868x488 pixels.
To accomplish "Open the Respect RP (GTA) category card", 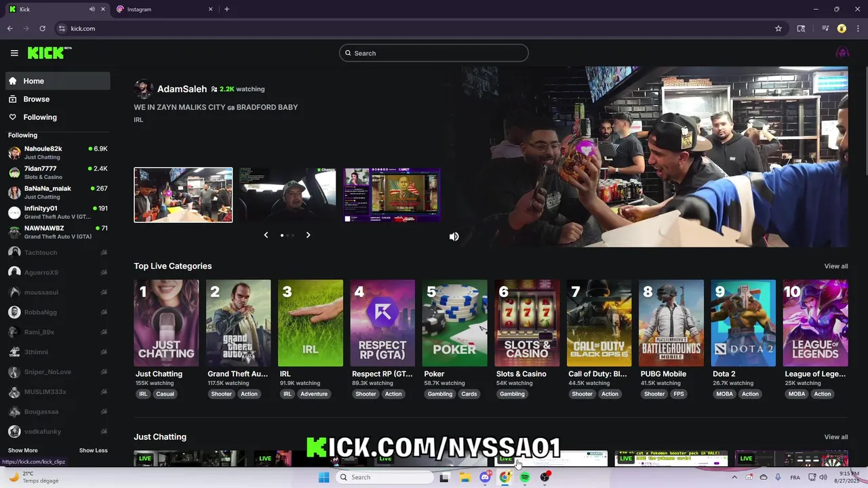I will point(382,323).
